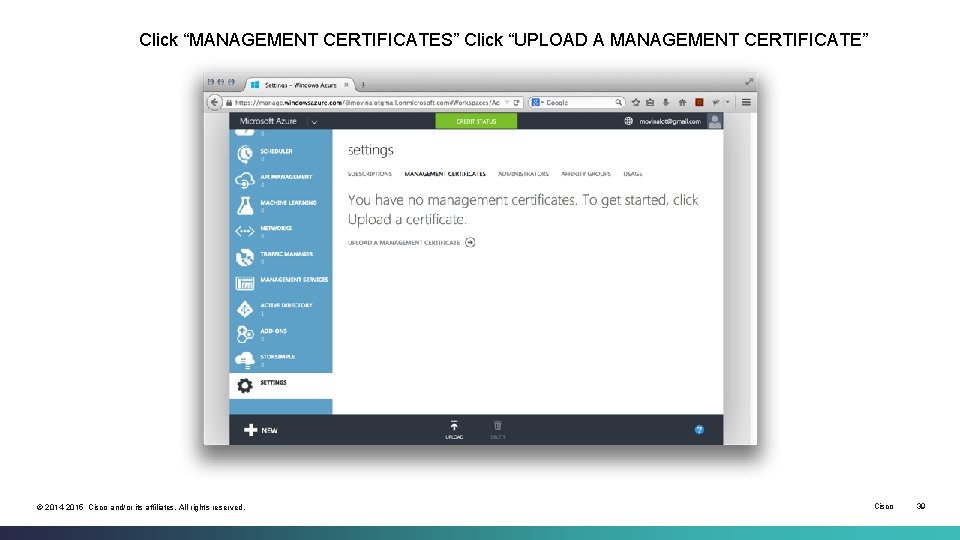Open API Management in the sidebar
Image resolution: width=960 pixels, height=540 pixels.
280,179
